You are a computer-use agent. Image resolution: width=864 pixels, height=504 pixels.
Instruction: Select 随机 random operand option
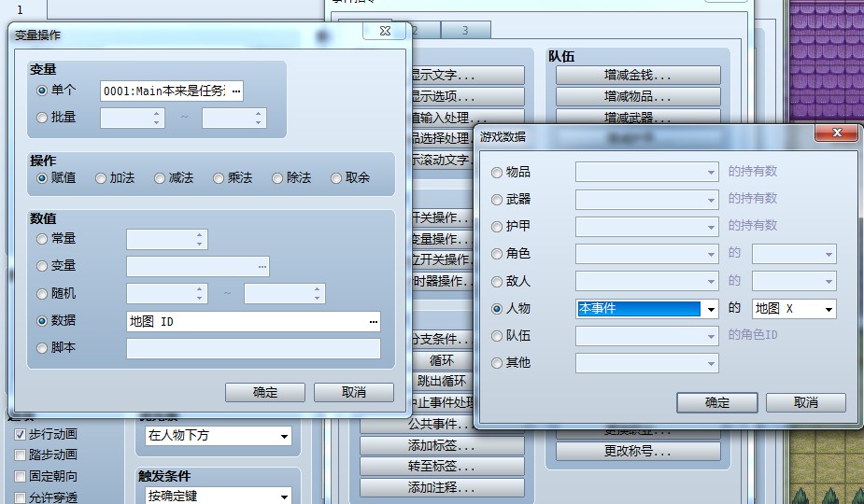(x=42, y=294)
